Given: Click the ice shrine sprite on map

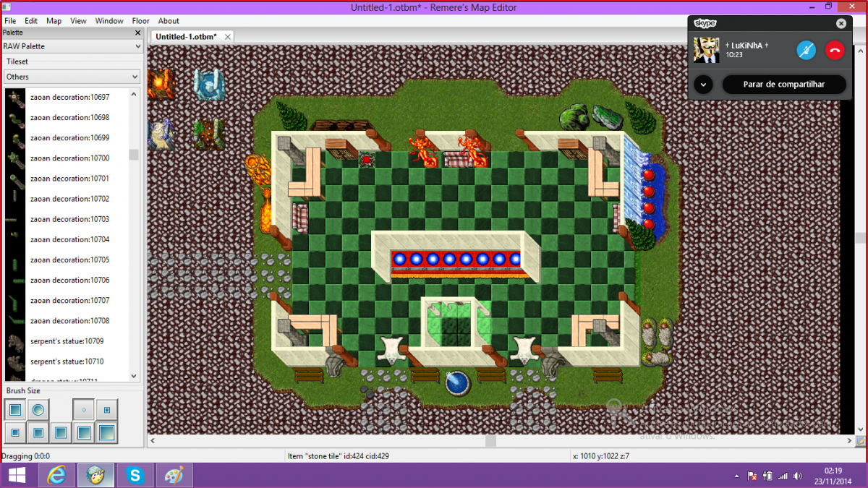Looking at the screenshot, I should (x=209, y=85).
